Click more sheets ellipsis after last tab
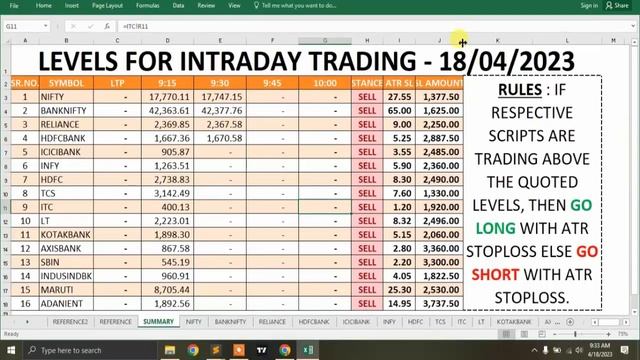 click(x=558, y=322)
